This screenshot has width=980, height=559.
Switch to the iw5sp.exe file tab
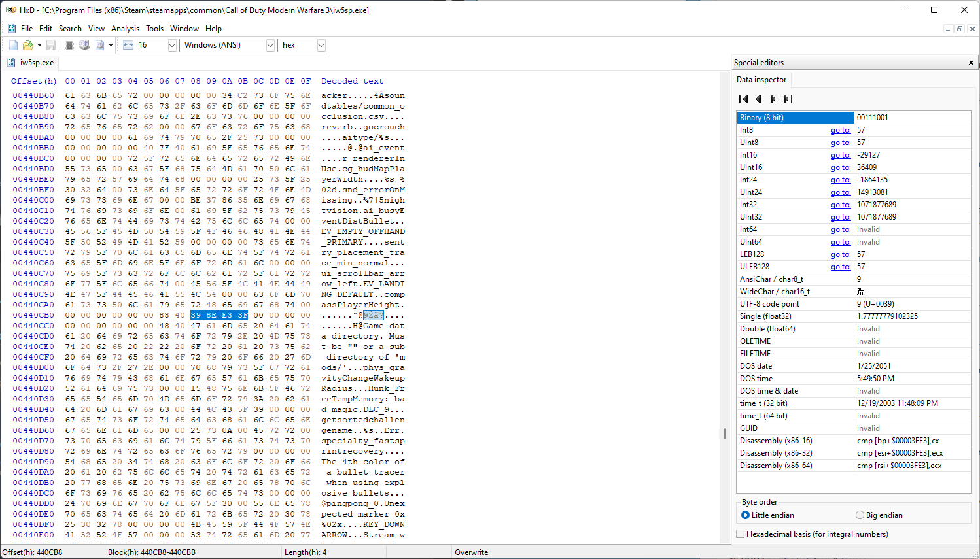(30, 63)
